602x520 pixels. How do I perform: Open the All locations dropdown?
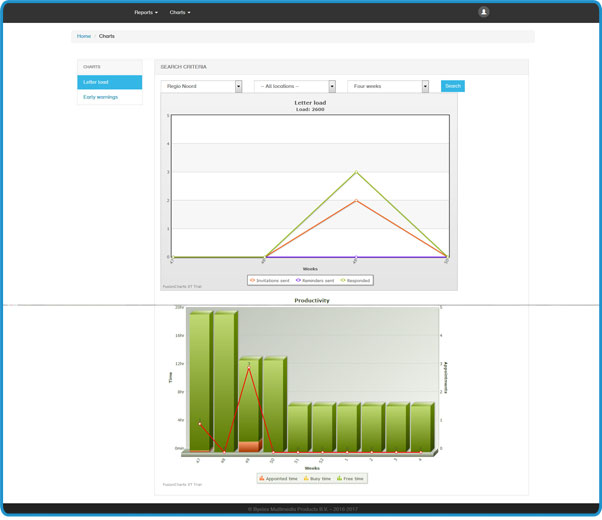pos(294,86)
